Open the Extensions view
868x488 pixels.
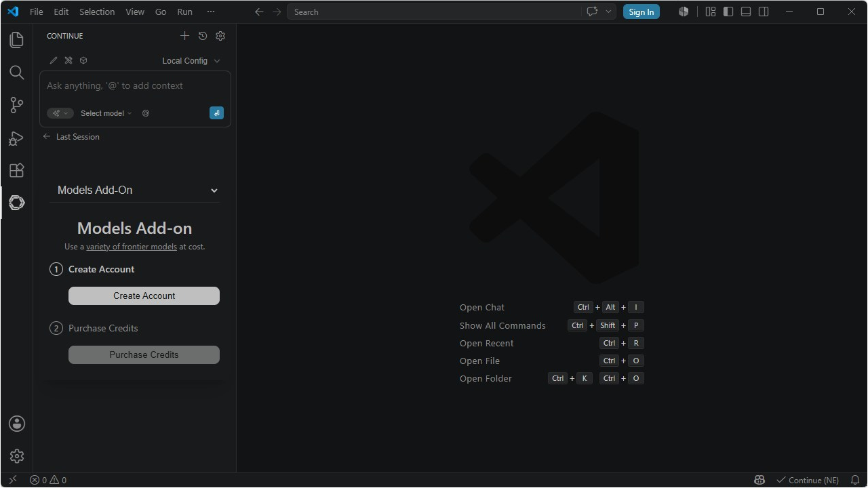tap(16, 170)
